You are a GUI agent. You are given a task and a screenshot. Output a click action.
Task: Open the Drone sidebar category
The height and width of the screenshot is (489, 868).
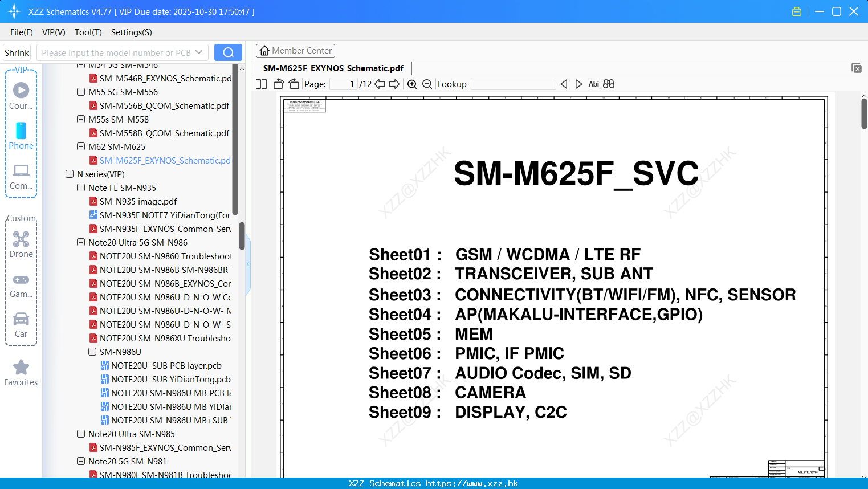pos(21,244)
